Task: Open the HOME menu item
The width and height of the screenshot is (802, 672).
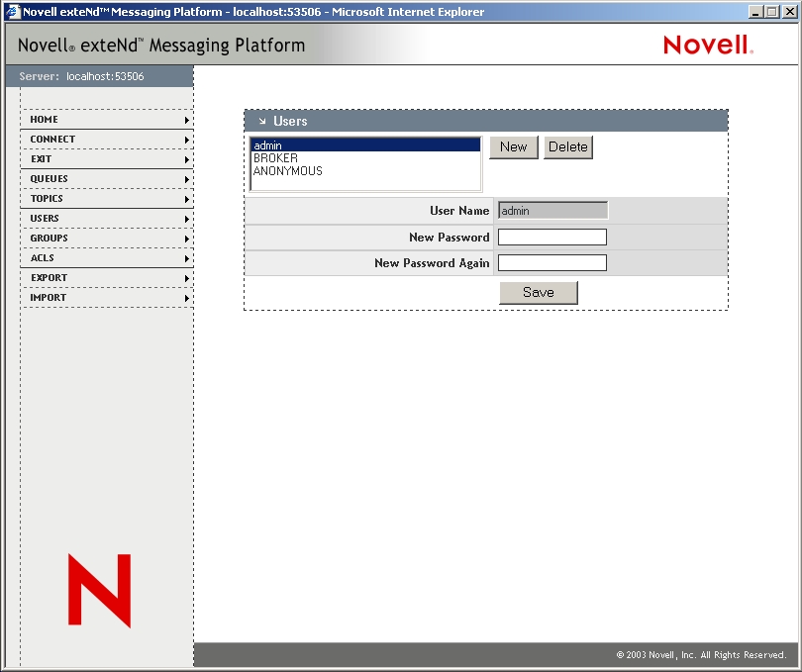Action: click(106, 119)
